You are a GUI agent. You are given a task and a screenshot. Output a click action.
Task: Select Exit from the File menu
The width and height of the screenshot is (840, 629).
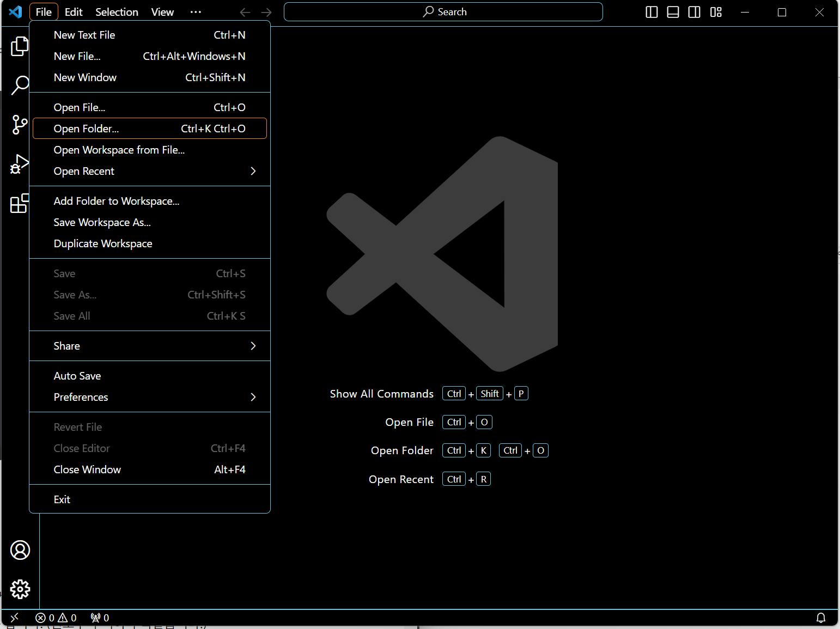[150, 499]
